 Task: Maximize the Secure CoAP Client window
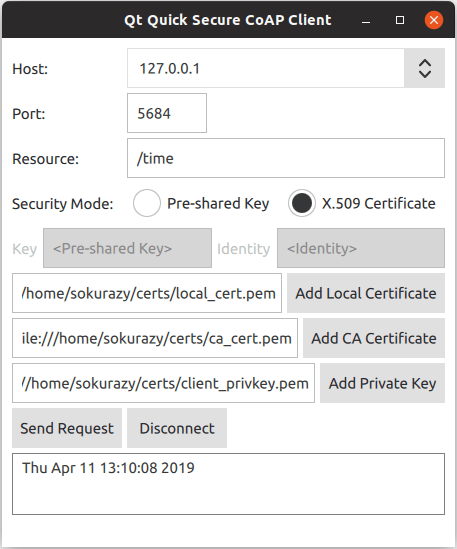coord(400,20)
